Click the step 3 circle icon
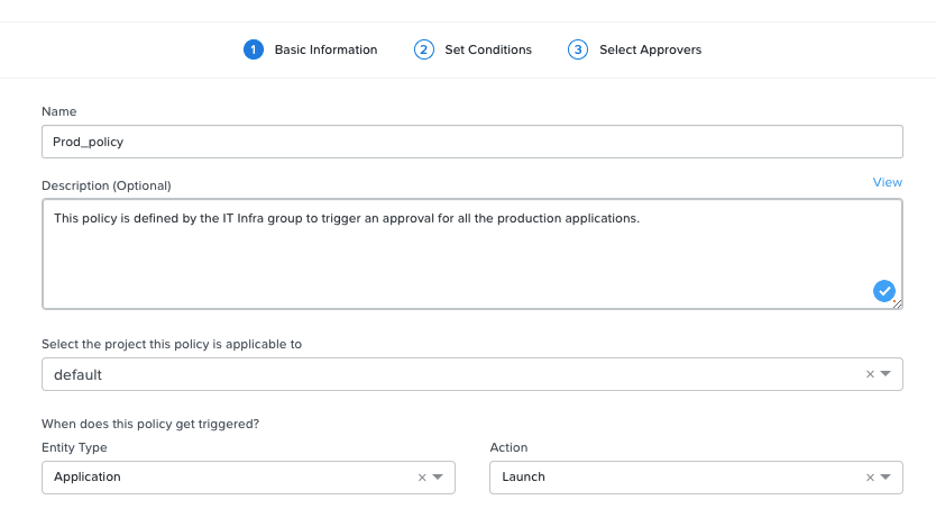This screenshot has height=518, width=936. coord(578,50)
